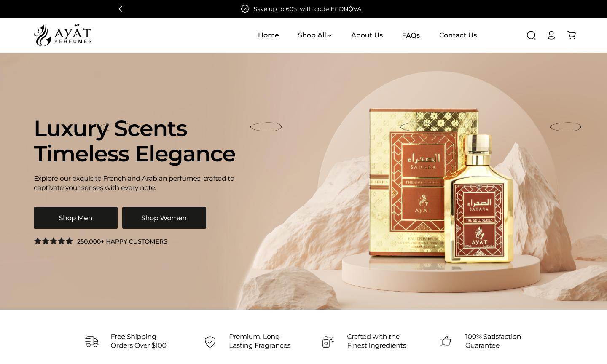Open the About Us page
Screen dimensions: 607x364
point(367,35)
